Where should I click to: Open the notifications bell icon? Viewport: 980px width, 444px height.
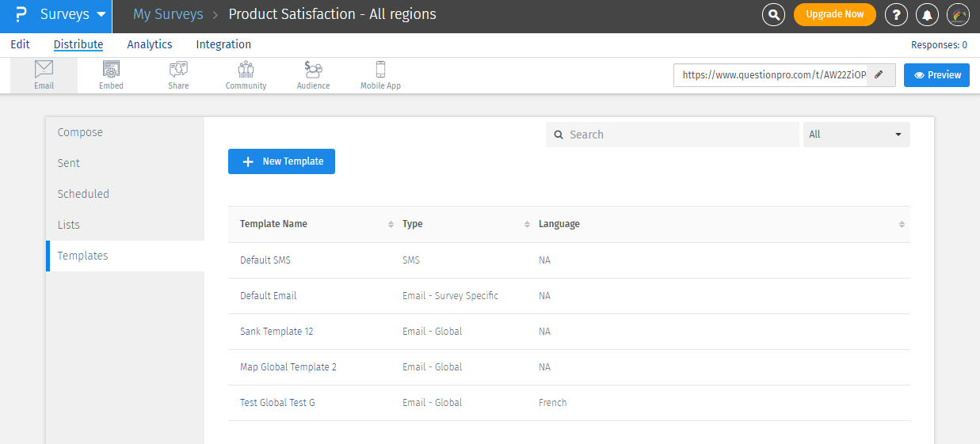click(927, 14)
